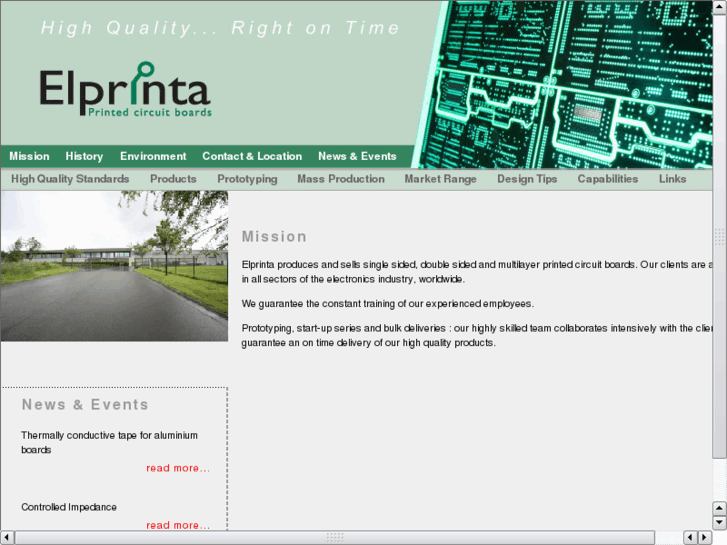Click the horizontal scroll right arrow
727x545 pixels.
(705, 538)
